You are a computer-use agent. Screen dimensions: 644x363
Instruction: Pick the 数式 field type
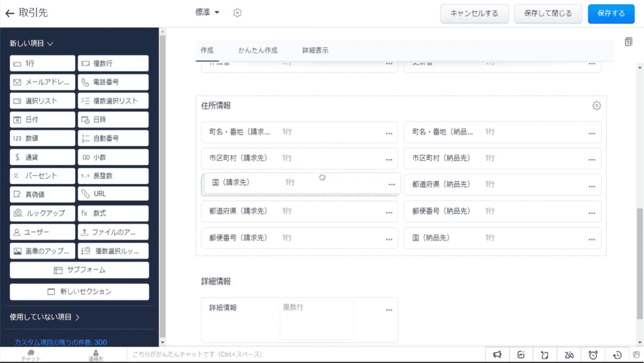coord(113,213)
